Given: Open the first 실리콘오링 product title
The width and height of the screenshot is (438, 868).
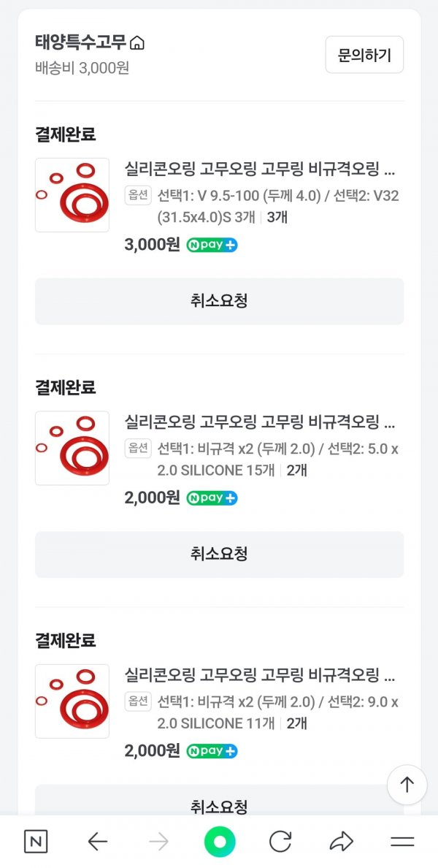Looking at the screenshot, I should tap(260, 170).
